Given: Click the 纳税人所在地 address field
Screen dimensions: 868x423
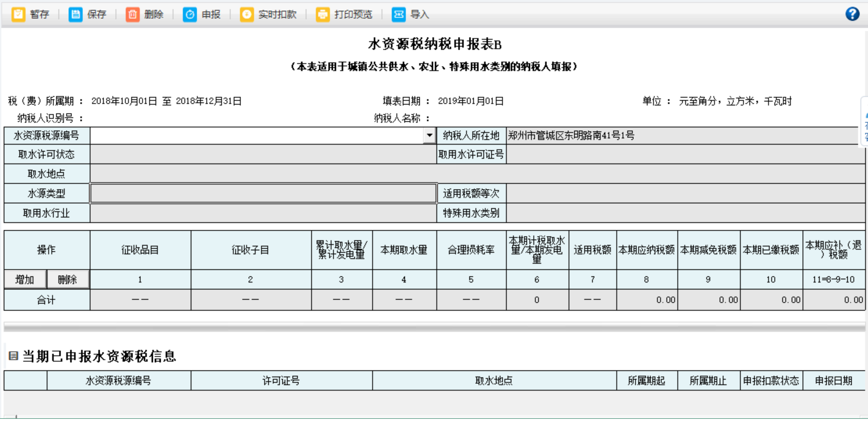Looking at the screenshot, I should [x=685, y=136].
